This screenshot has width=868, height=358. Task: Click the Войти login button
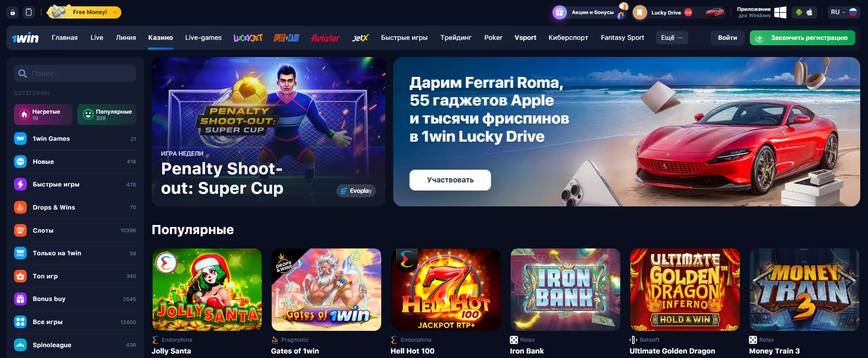[x=727, y=38]
